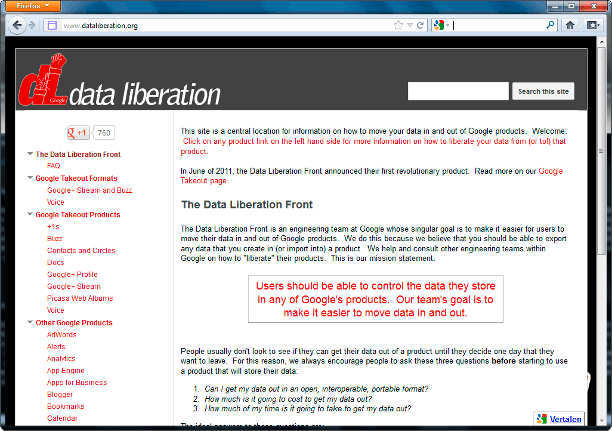612x431 pixels.
Task: Open the Google Takeout Products link
Action: 78,214
